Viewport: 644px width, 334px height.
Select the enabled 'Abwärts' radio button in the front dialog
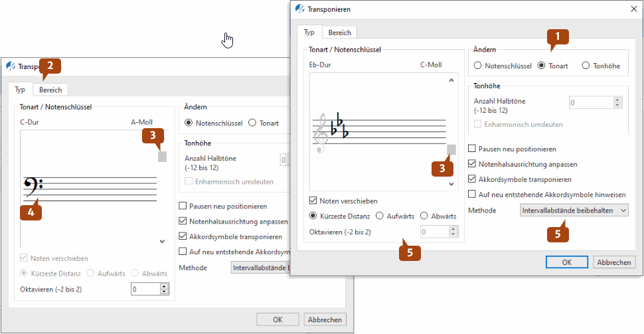click(424, 216)
